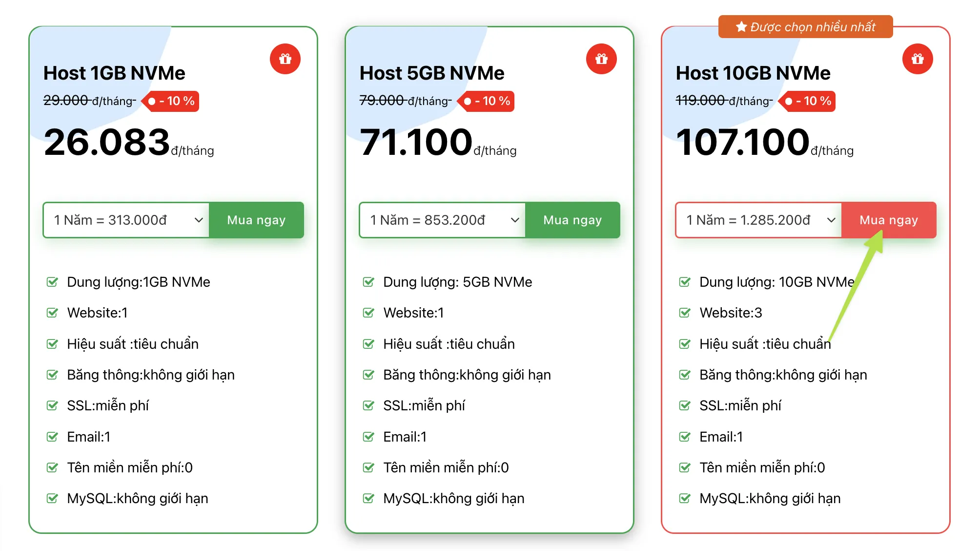Viewport: 980px width, 551px height.
Task: Click 'Website:1' in Host 5GB card
Action: [x=413, y=313]
